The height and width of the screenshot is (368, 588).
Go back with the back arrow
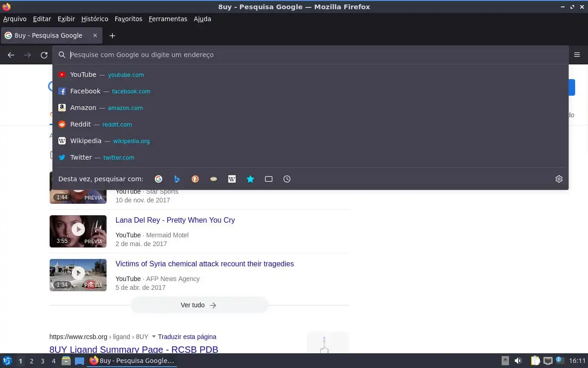(11, 55)
